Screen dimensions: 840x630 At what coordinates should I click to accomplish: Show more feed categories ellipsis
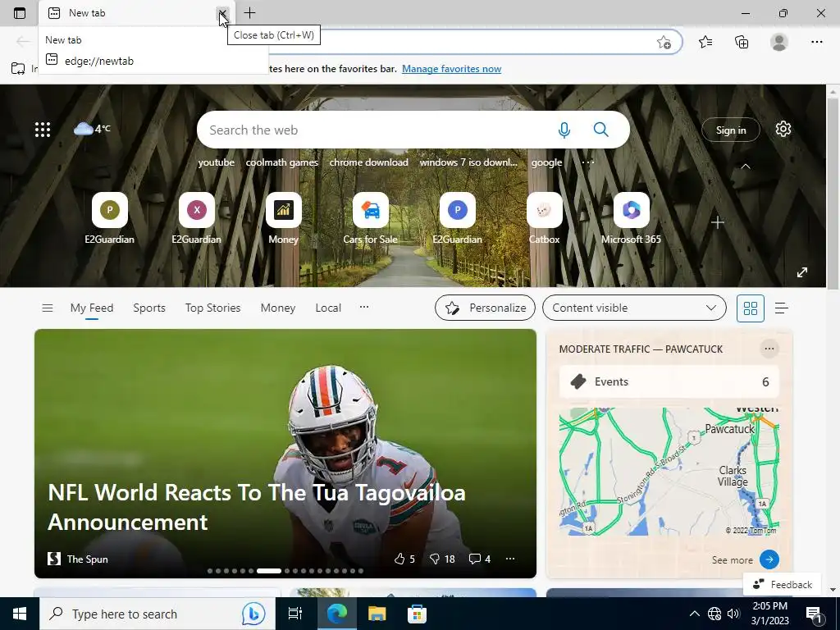(364, 307)
